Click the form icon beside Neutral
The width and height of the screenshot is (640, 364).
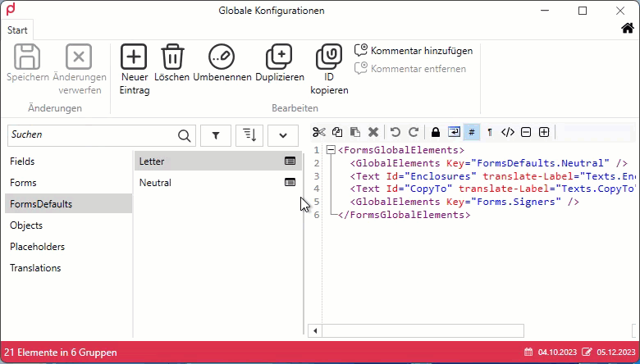pyautogui.click(x=290, y=182)
